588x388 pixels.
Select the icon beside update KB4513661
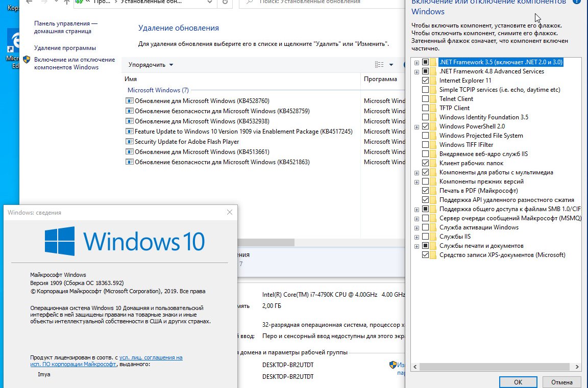point(129,151)
